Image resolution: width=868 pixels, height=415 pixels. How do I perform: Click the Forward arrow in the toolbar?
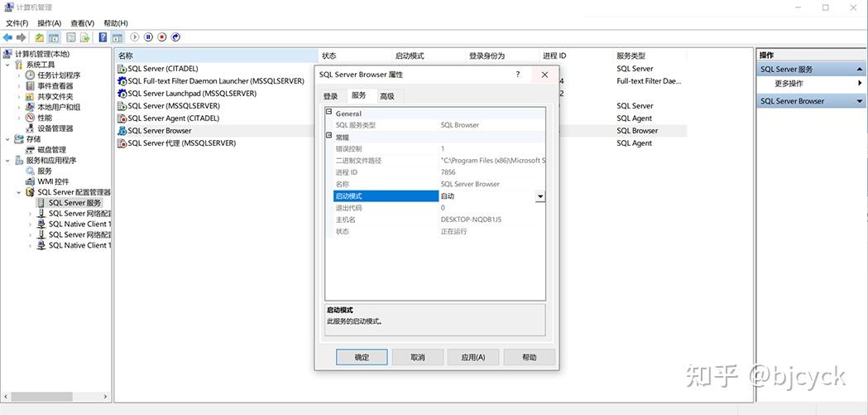(21, 37)
